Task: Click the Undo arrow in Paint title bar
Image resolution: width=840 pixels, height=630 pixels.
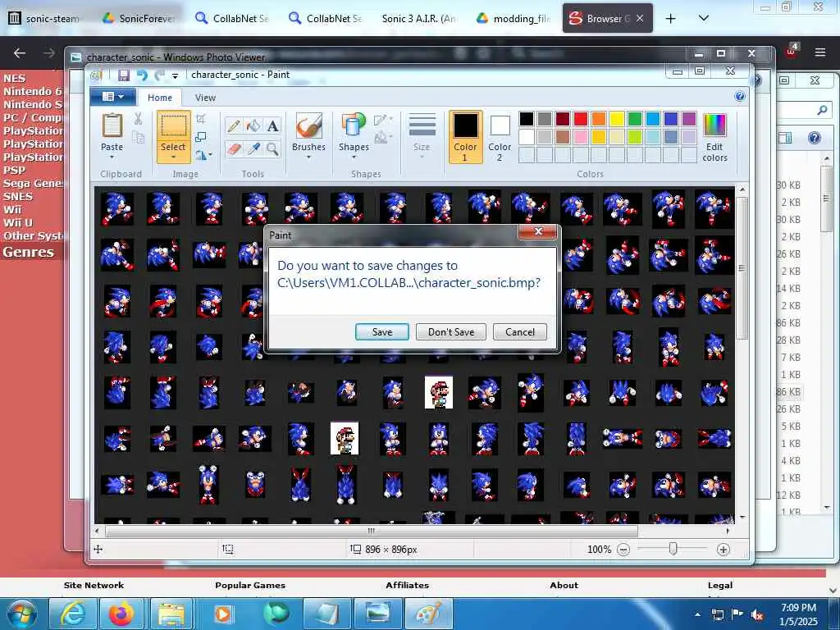Action: [x=142, y=75]
